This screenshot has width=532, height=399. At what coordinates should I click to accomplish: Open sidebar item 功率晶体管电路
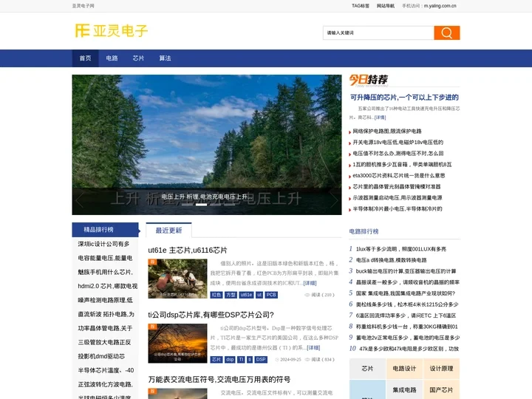(x=105, y=328)
